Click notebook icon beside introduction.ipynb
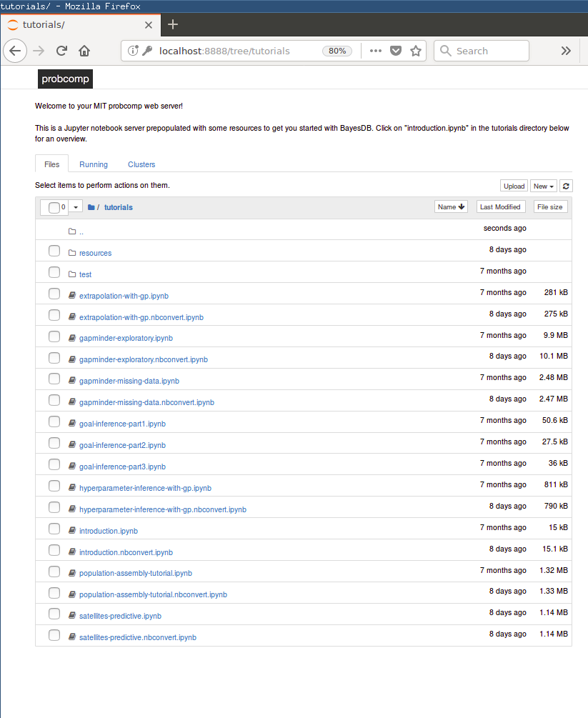Viewport: 588px width, 718px height. tap(72, 530)
